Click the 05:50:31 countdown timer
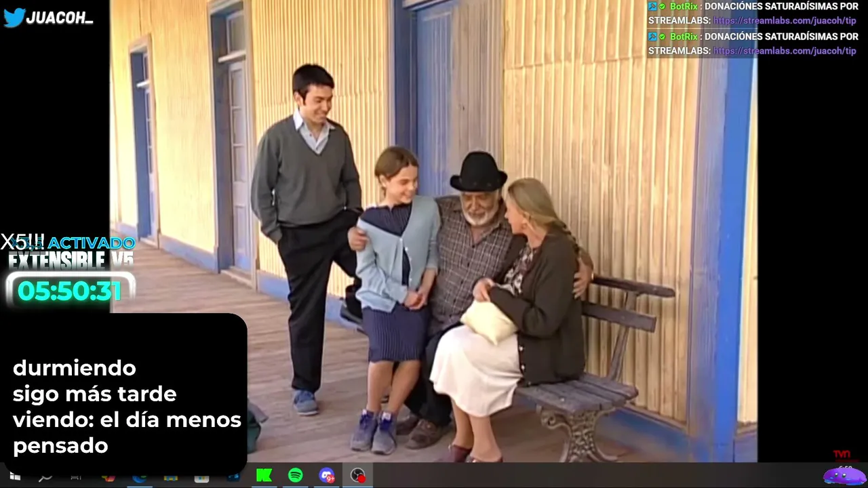Image resolution: width=868 pixels, height=488 pixels. 70,291
